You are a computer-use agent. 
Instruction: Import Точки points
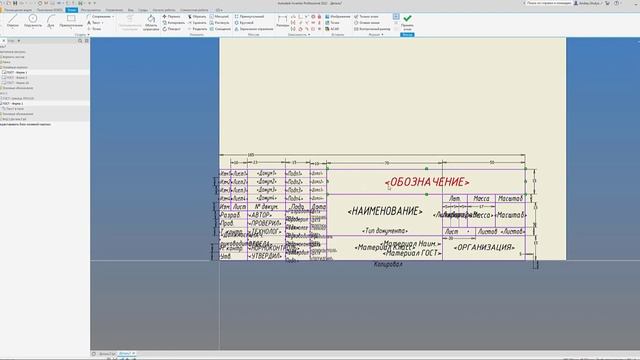coord(332,23)
